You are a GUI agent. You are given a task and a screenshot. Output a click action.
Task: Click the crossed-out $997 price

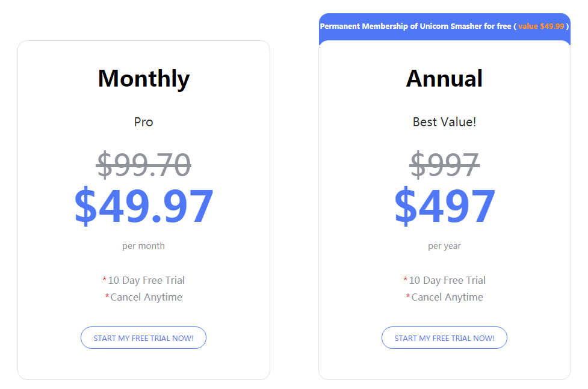pyautogui.click(x=444, y=165)
